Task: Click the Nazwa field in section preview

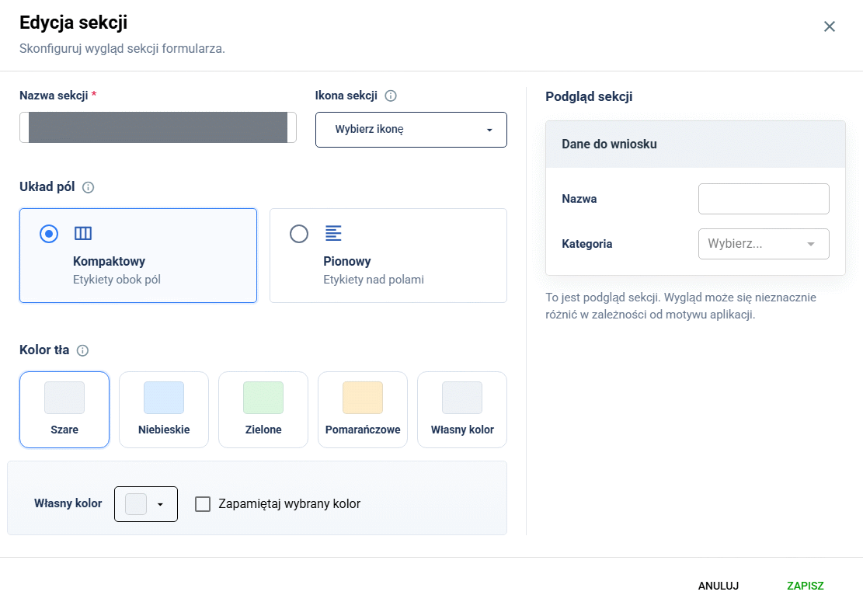Action: pyautogui.click(x=764, y=199)
